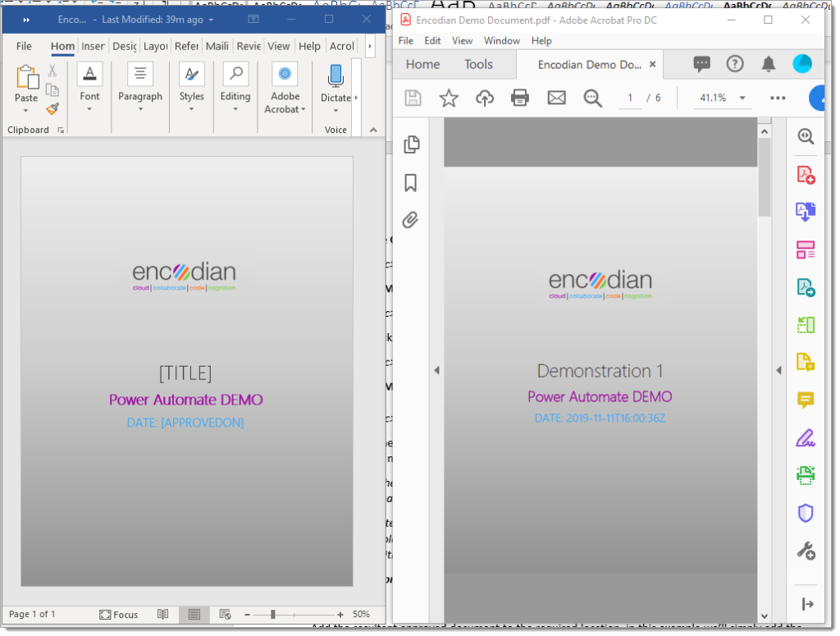Launch the Clipboard dialog expander

[x=61, y=130]
